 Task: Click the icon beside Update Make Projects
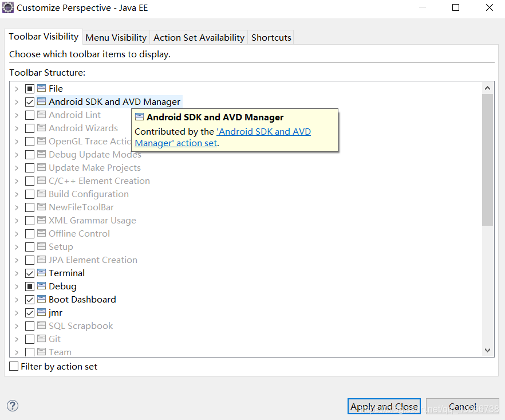42,167
